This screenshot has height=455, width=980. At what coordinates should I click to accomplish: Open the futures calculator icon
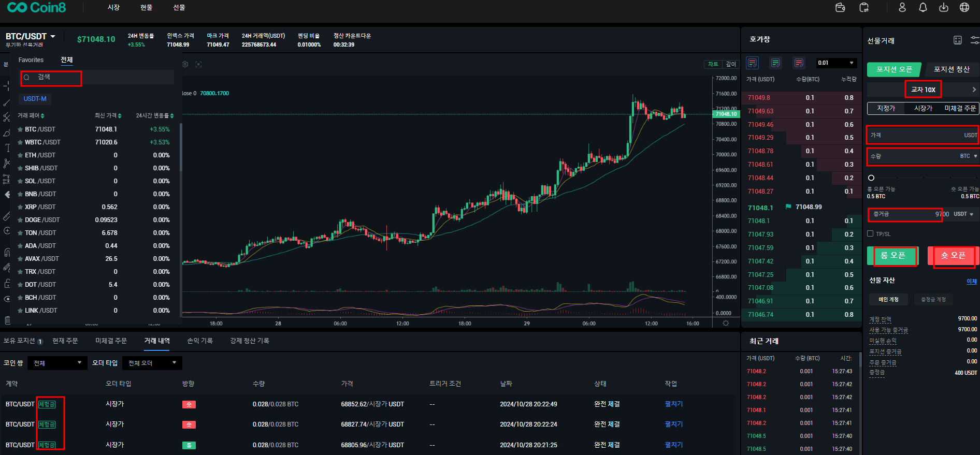coord(957,40)
